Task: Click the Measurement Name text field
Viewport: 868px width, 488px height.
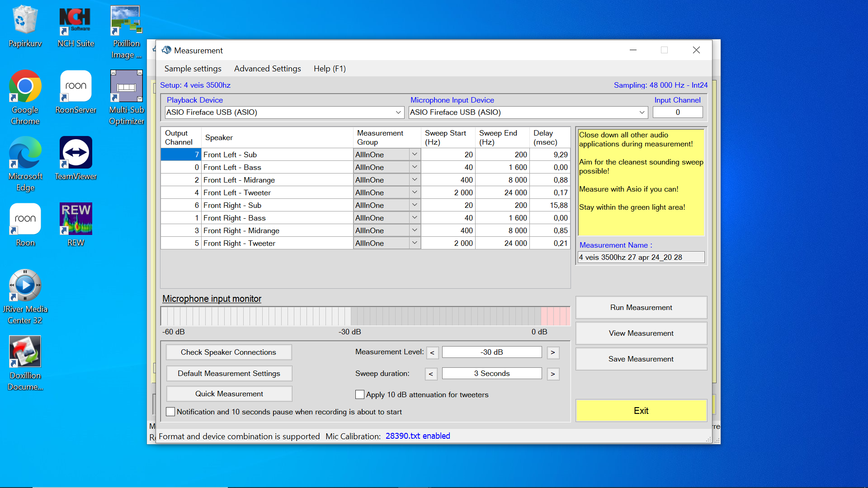Action: tap(641, 257)
